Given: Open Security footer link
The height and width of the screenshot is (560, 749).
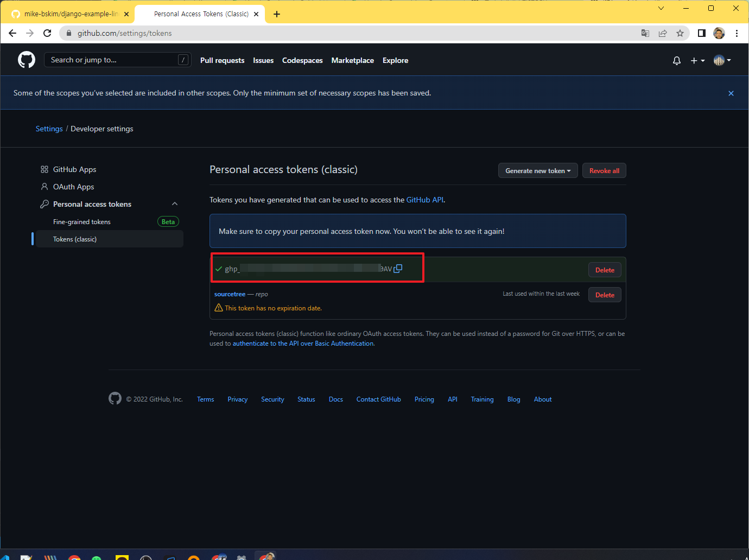Looking at the screenshot, I should pos(272,399).
